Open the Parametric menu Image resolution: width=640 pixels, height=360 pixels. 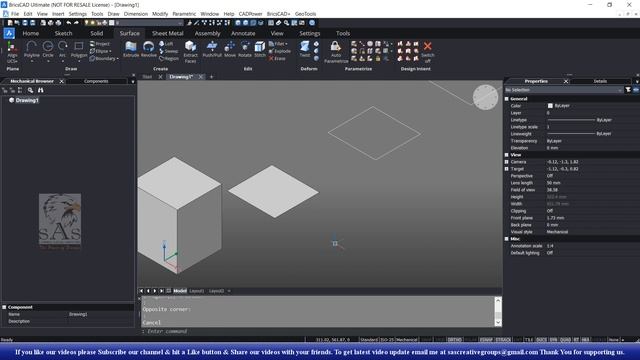184,14
